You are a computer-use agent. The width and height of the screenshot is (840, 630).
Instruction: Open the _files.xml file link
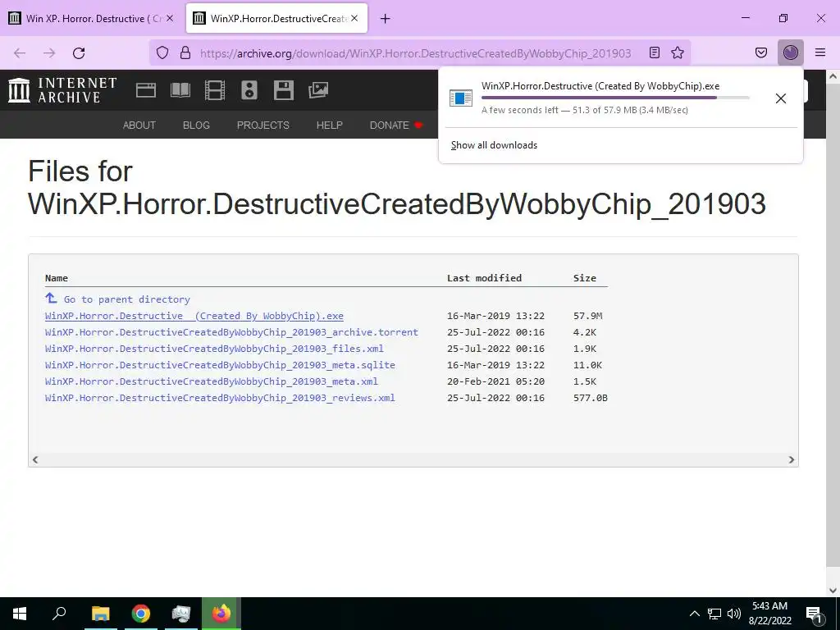[x=214, y=349]
